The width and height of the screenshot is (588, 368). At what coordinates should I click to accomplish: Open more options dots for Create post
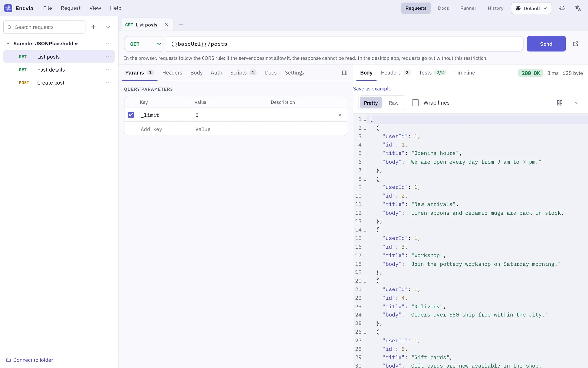pyautogui.click(x=108, y=83)
